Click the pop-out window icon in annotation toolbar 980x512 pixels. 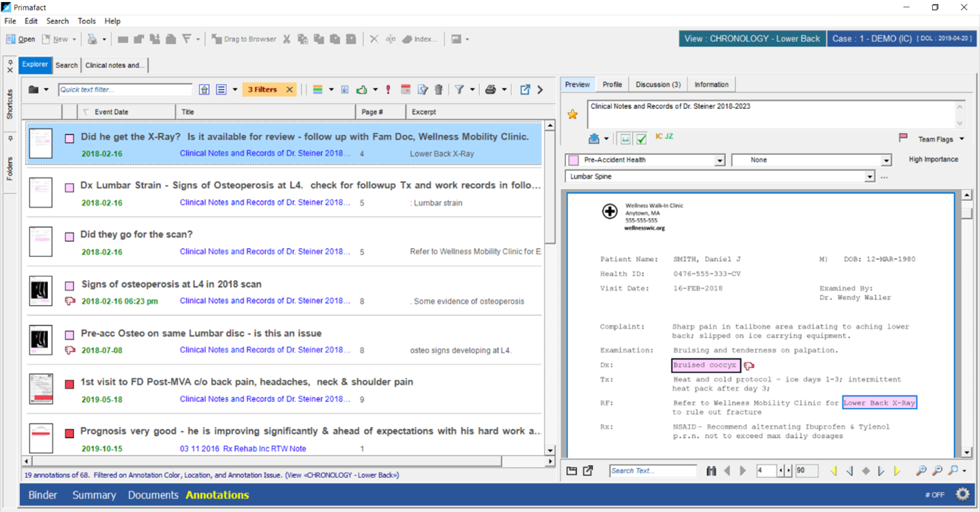525,90
